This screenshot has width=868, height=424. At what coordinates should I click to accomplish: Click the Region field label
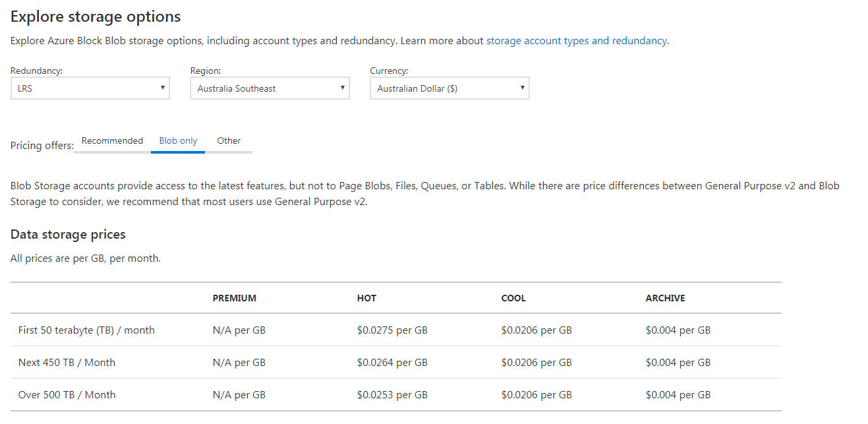206,71
